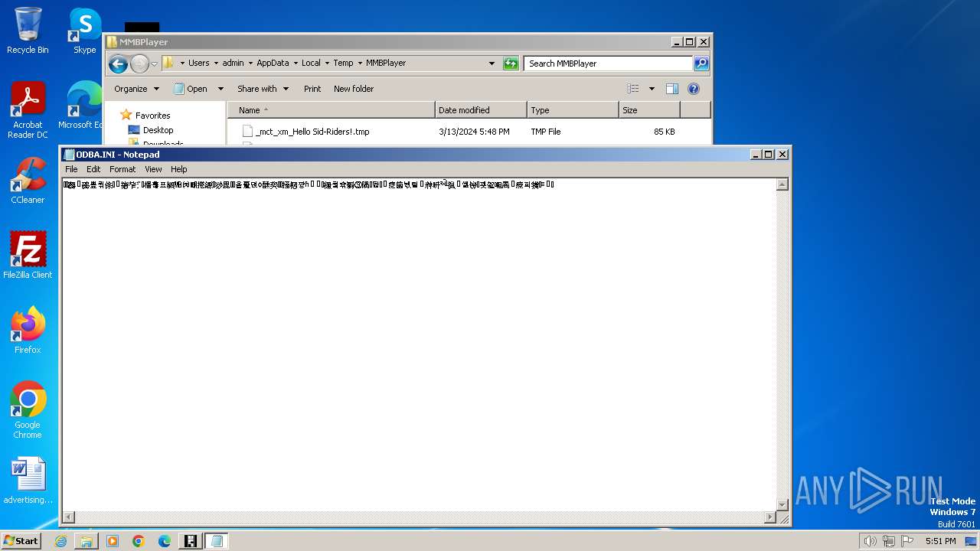Open recent locations dropdown next to Forward

pos(154,64)
